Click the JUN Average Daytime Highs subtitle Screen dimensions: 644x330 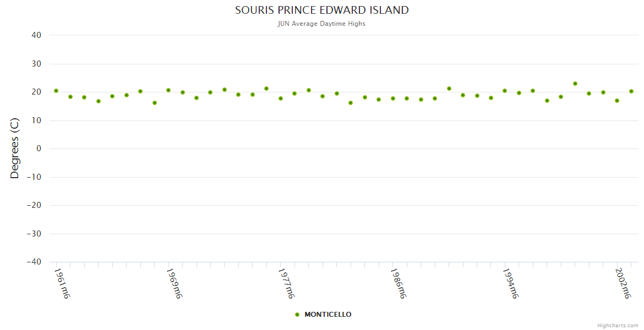322,24
